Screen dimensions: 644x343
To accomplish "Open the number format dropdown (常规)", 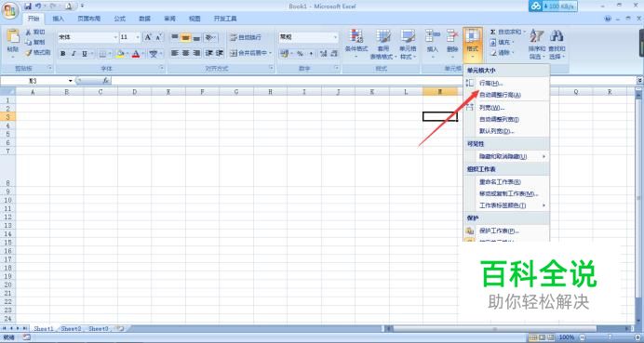I will point(308,37).
